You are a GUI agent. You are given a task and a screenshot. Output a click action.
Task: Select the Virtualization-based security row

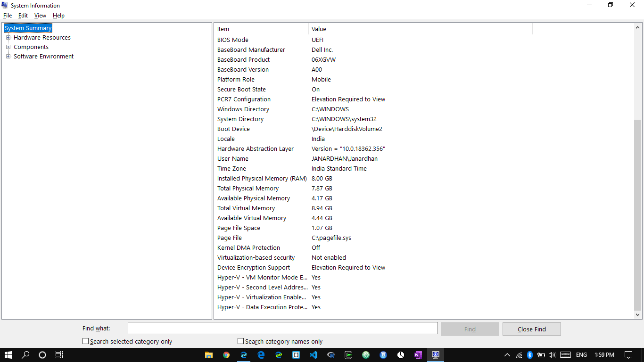pos(373,258)
